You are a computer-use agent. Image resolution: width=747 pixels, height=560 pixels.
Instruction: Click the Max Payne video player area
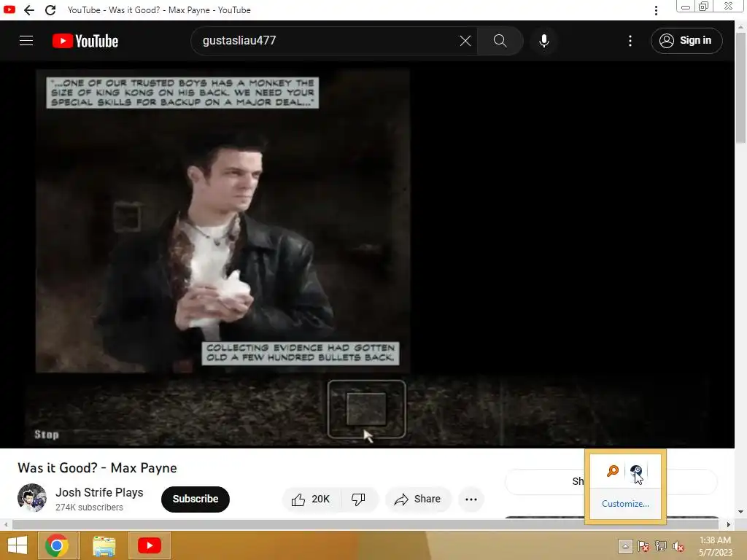[368, 254]
